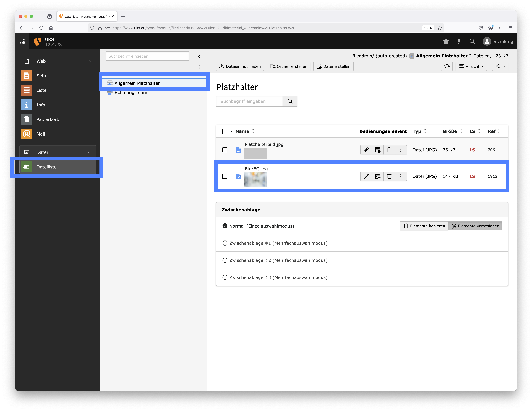This screenshot has width=532, height=411.
Task: Open the Papierkorb module icon
Action: 27,119
